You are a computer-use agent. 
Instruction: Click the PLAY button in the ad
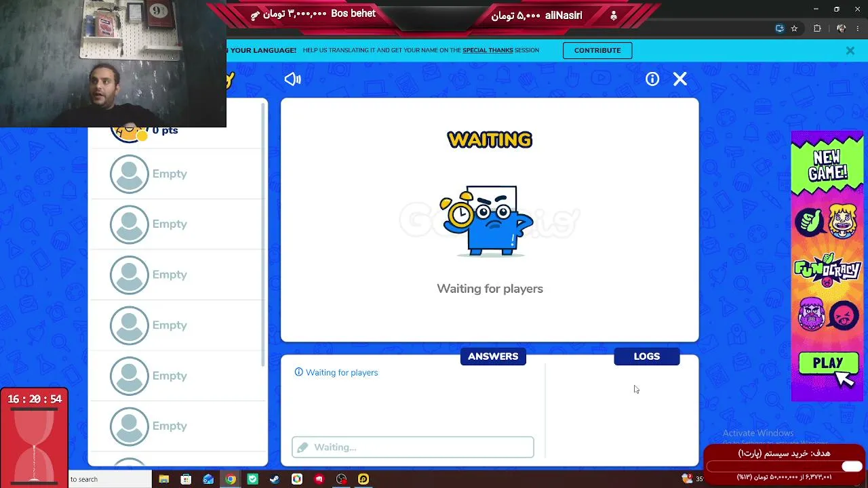[828, 364]
